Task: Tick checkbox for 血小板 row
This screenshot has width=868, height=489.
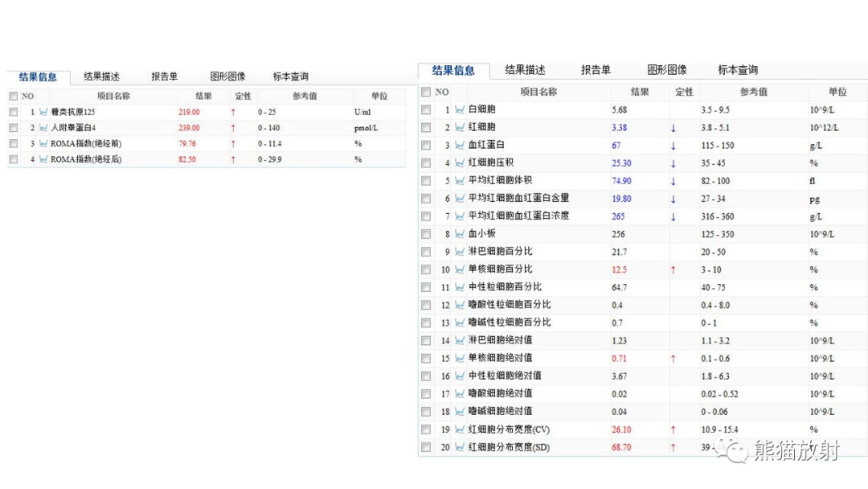Action: (426, 234)
